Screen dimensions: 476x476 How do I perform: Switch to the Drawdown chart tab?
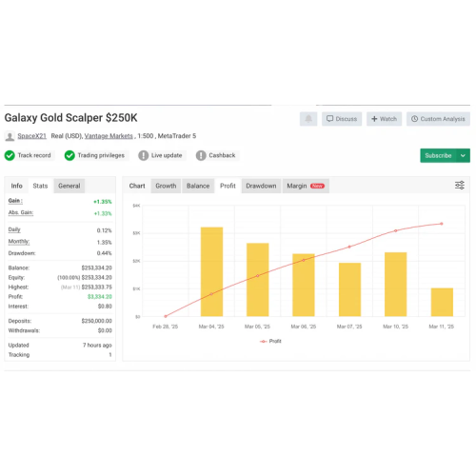[261, 186]
